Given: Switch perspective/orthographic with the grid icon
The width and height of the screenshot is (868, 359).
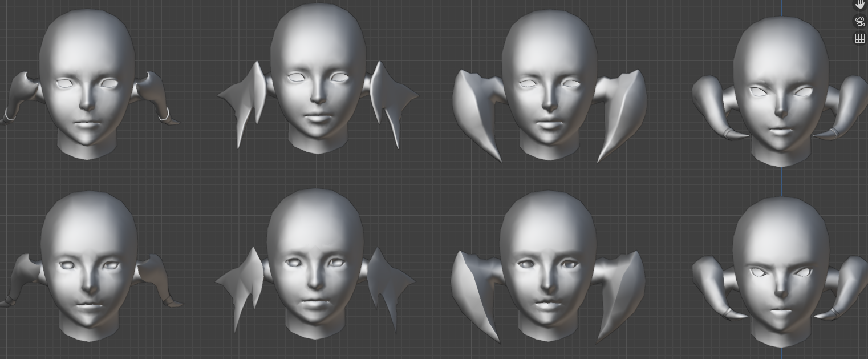Looking at the screenshot, I should 860,38.
